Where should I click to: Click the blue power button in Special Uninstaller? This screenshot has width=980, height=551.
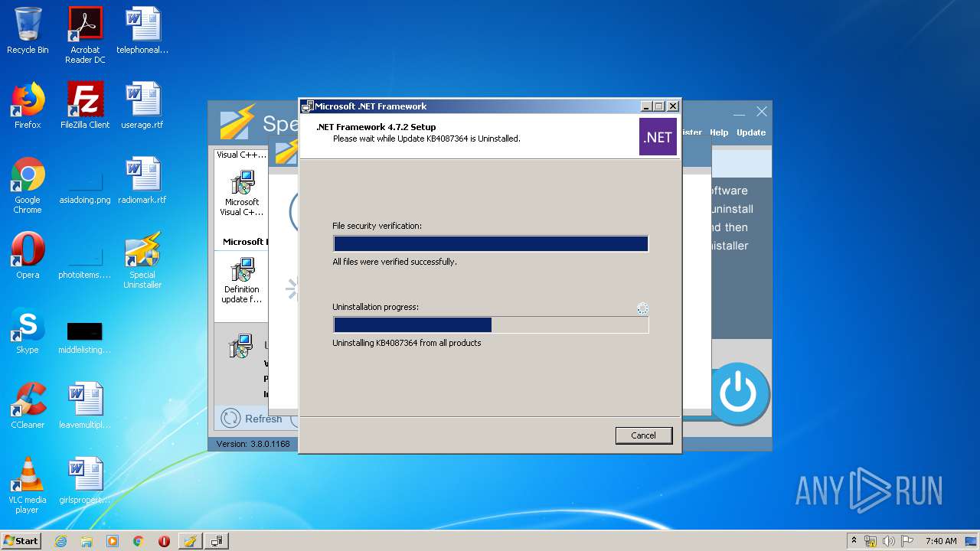tap(739, 394)
